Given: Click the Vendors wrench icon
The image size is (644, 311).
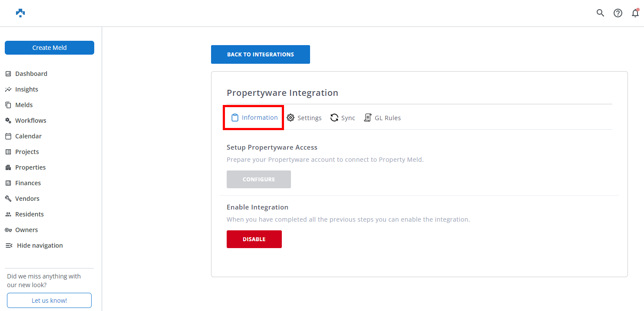Looking at the screenshot, I should tap(8, 199).
